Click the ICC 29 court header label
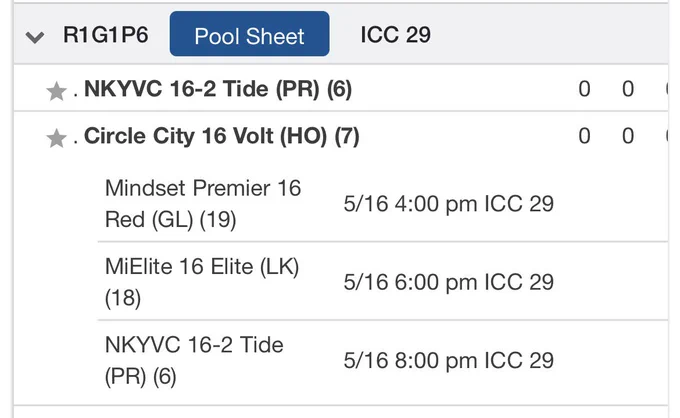This screenshot has height=418, width=680. pos(396,35)
